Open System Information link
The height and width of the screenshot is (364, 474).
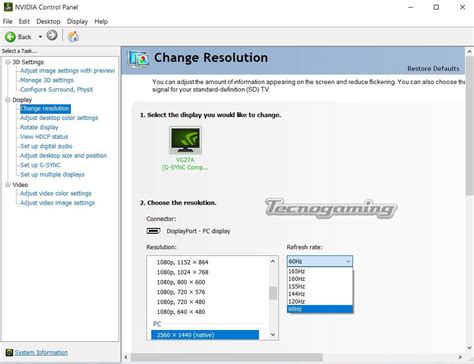41,352
